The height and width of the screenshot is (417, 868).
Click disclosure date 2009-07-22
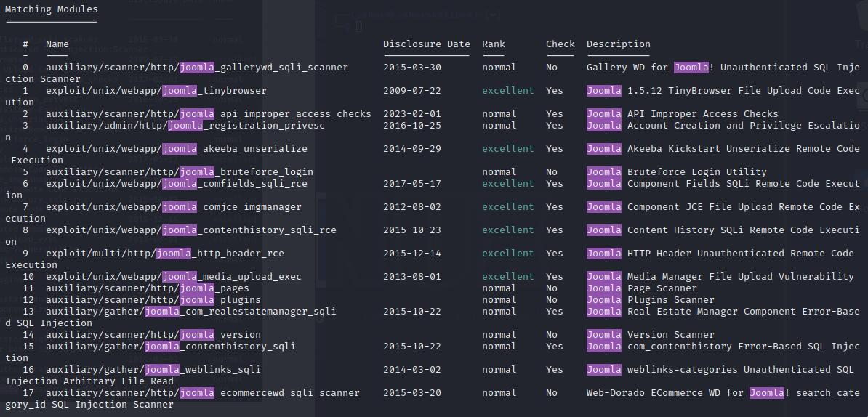[x=412, y=91]
